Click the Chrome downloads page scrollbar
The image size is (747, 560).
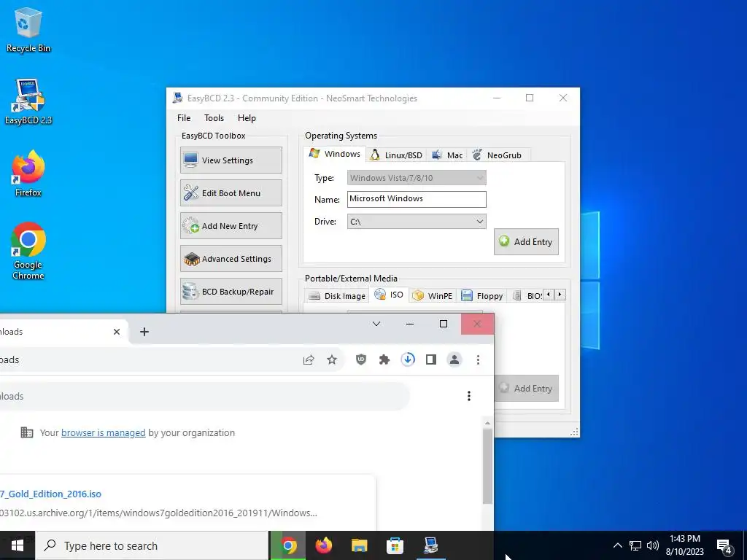click(487, 466)
